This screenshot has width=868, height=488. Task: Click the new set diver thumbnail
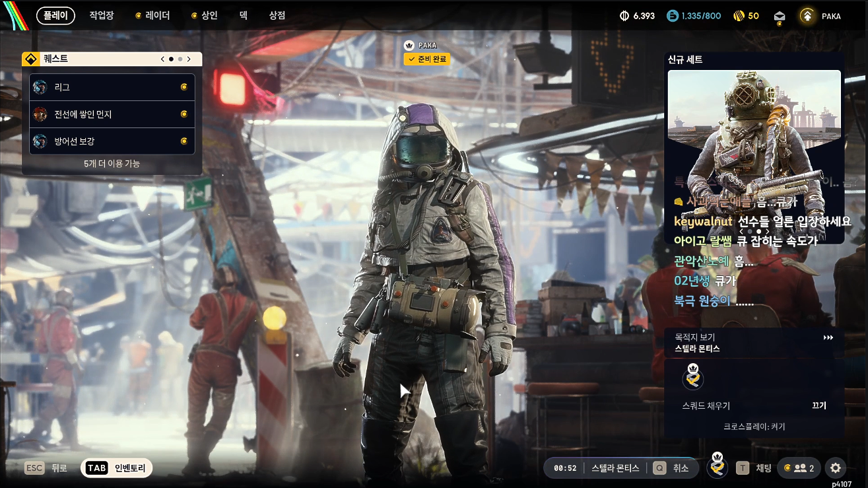(x=754, y=157)
